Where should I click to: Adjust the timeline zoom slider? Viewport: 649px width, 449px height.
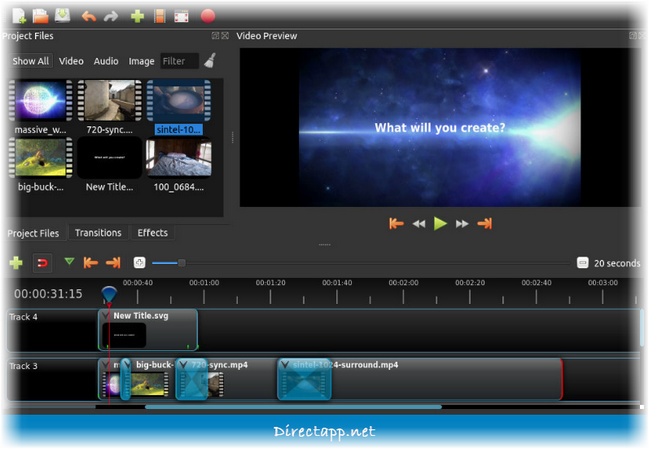pyautogui.click(x=181, y=263)
